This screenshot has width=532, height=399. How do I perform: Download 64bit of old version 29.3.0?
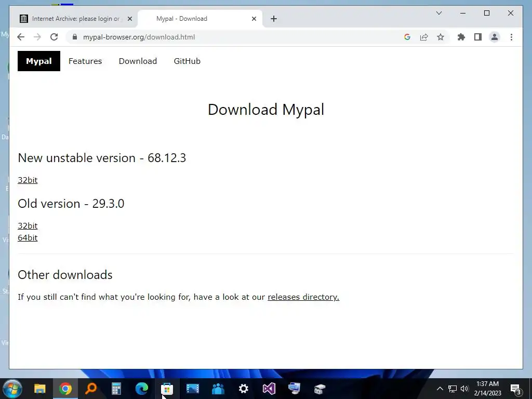[x=28, y=238]
